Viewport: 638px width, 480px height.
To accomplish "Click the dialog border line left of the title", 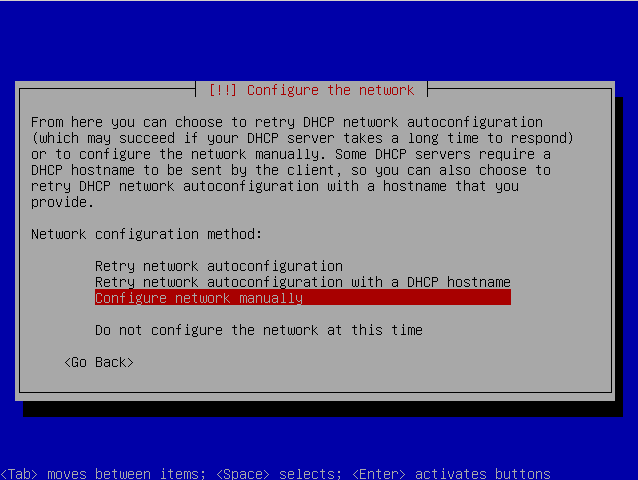I will coord(107,89).
